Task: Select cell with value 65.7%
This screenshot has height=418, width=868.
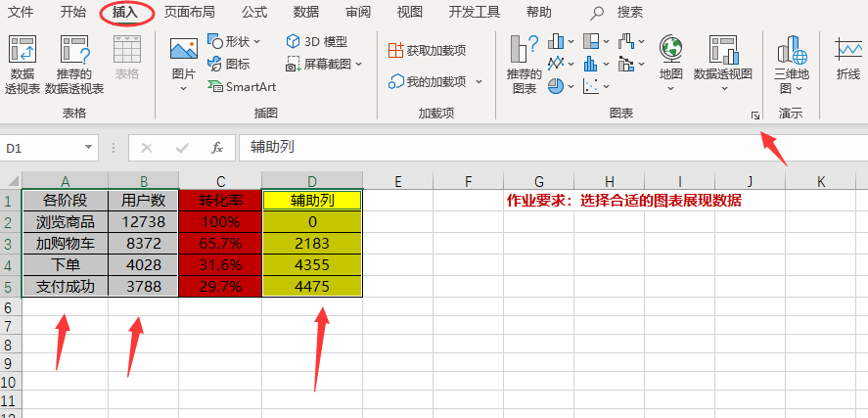Action: click(x=220, y=243)
